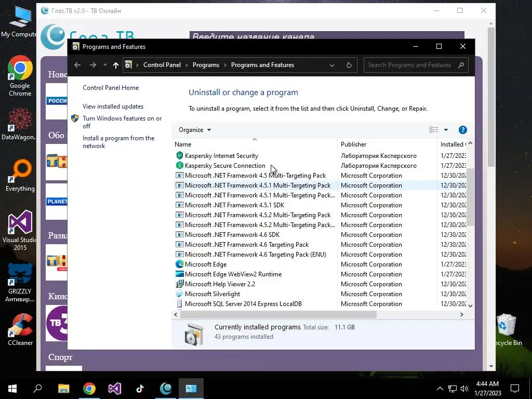Click channel search field in Глаз.ТВ

[x=327, y=35]
